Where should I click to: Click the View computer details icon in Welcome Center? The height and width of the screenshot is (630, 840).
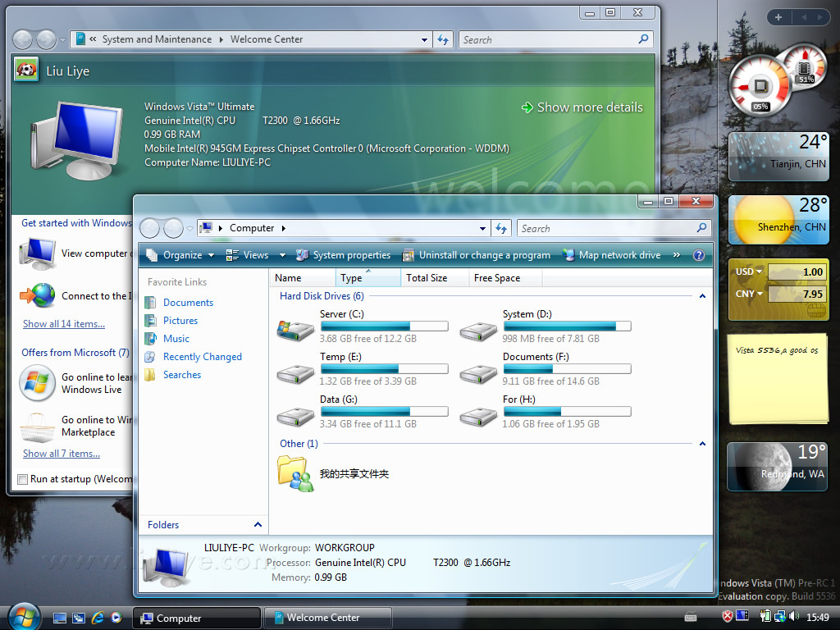[37, 254]
